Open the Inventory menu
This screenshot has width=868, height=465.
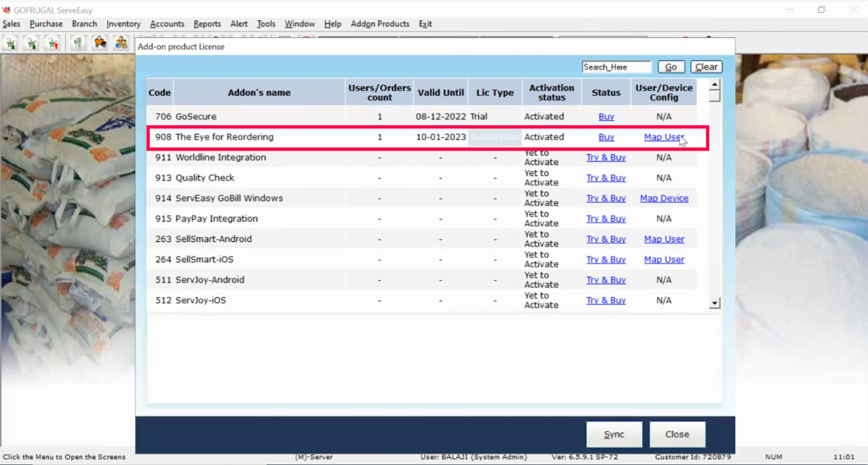pos(123,24)
